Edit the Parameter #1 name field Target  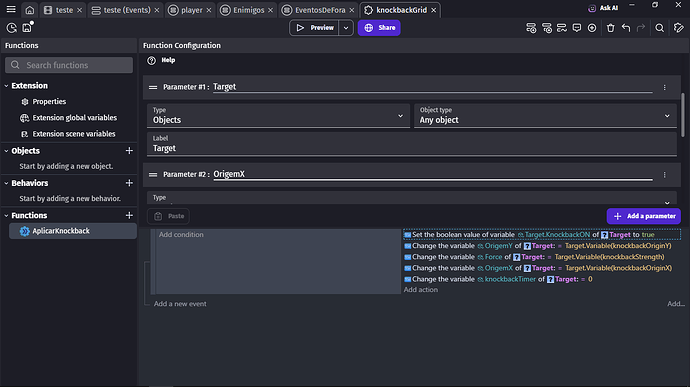tap(433, 87)
